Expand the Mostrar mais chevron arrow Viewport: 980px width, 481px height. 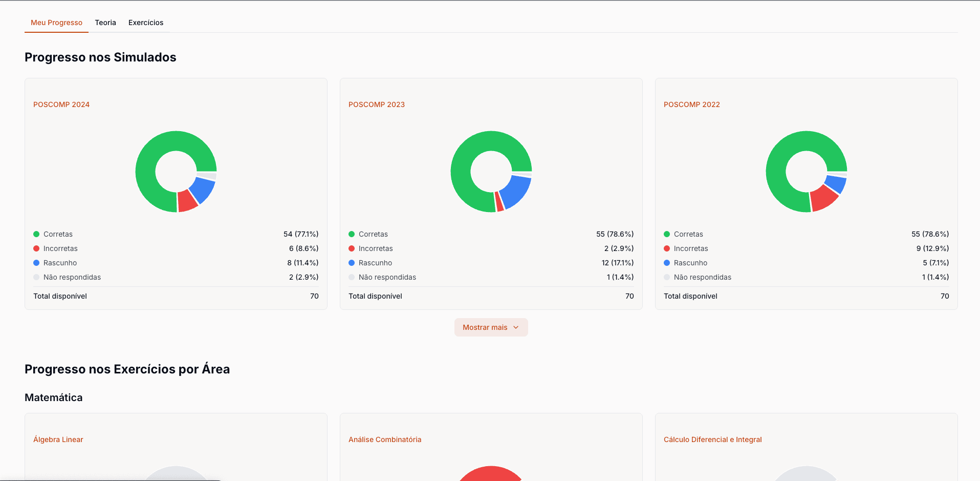[516, 327]
